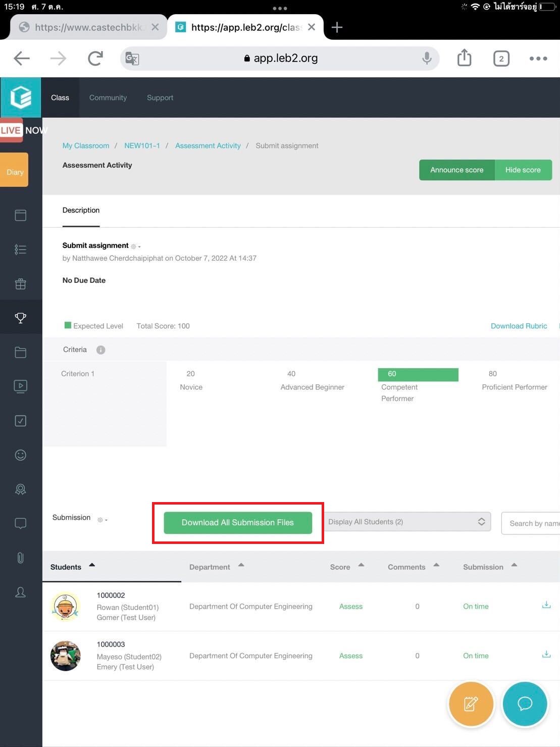The image size is (560, 747).
Task: Sort by the Score column
Action: point(347,567)
